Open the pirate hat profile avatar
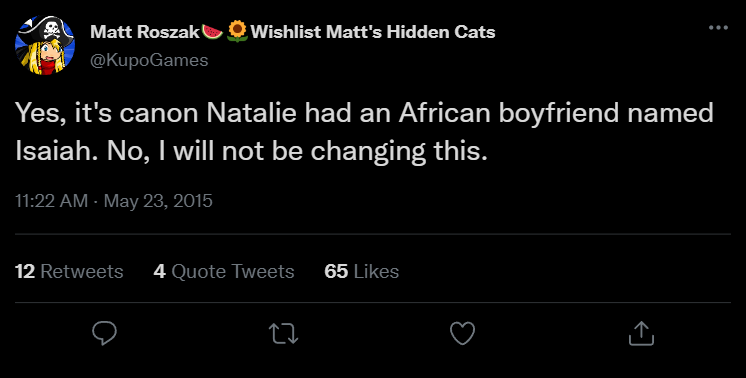Image resolution: width=746 pixels, height=378 pixels. pos(45,46)
